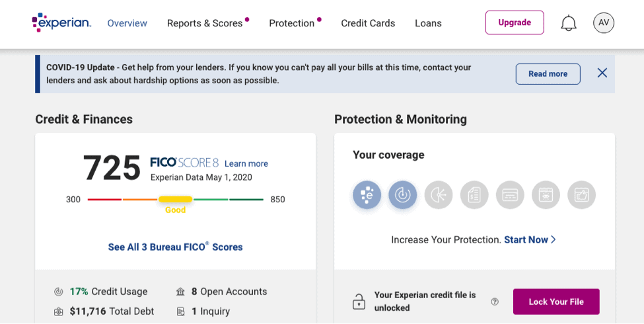Click the Lock Your File button
Screen dimensions: 644x324
(556, 302)
